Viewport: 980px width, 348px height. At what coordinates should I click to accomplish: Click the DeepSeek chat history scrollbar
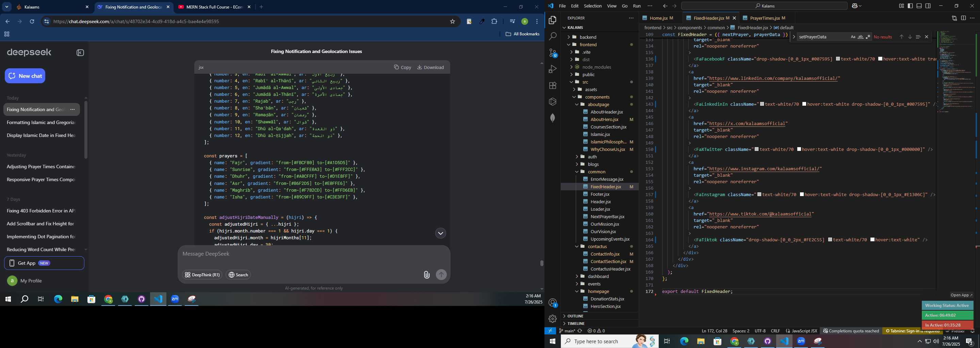click(86, 130)
